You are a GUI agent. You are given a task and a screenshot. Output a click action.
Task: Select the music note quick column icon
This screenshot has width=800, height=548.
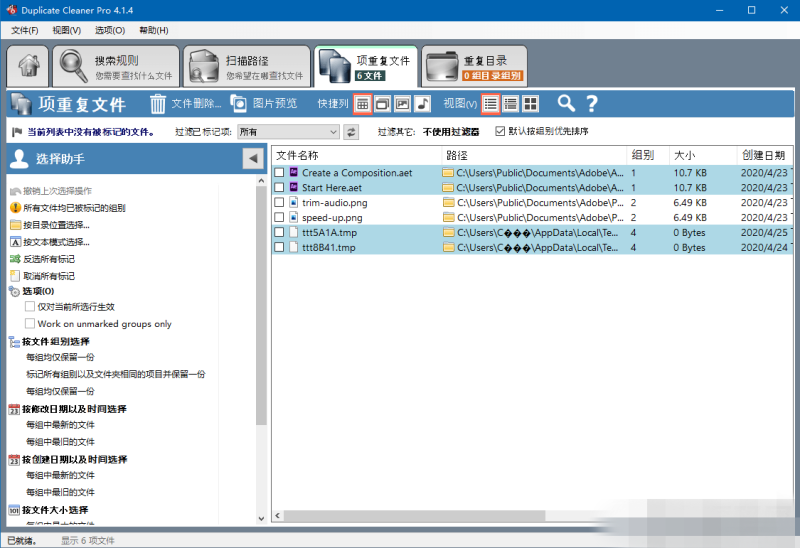422,103
